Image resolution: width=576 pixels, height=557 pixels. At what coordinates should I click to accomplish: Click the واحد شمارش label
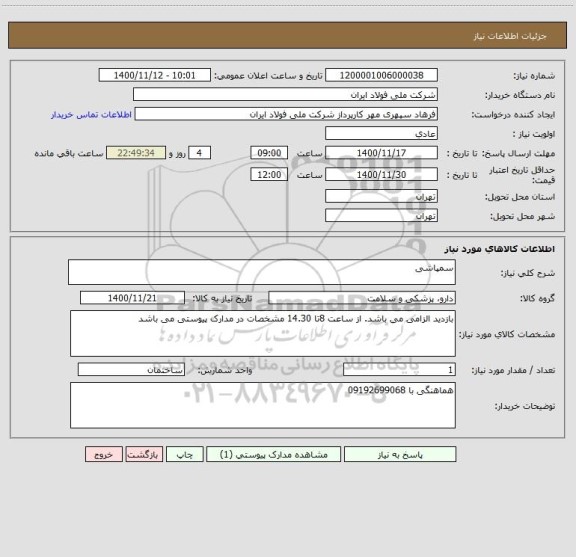[x=225, y=370]
